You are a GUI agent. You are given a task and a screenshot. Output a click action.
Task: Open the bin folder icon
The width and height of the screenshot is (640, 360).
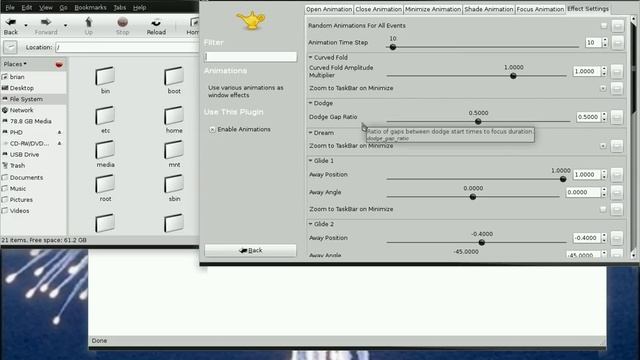105,76
